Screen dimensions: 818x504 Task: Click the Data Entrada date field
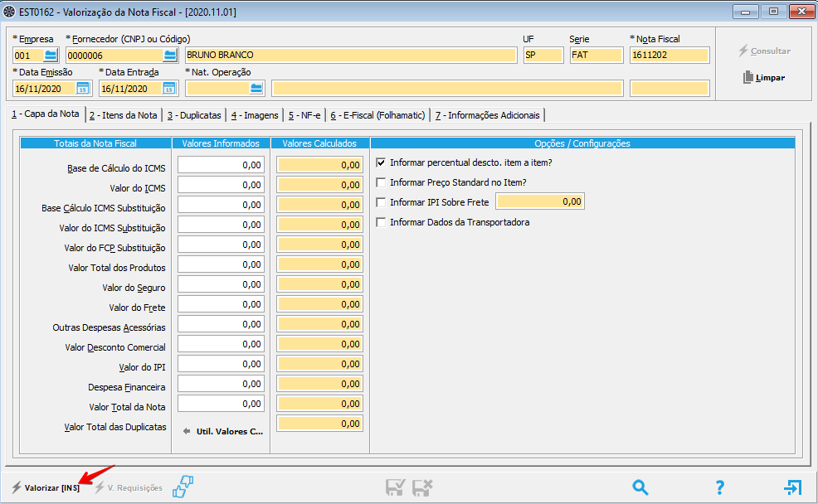(131, 89)
